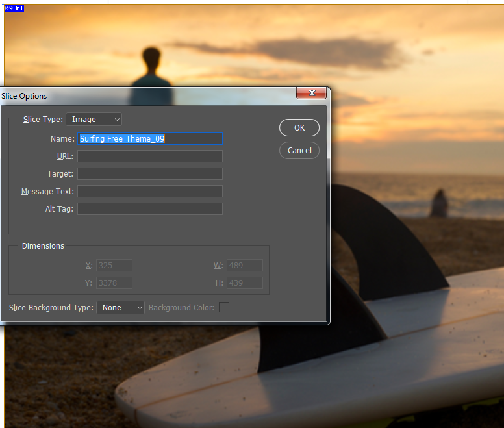
Task: Click the Background Color swatch
Action: 224,307
